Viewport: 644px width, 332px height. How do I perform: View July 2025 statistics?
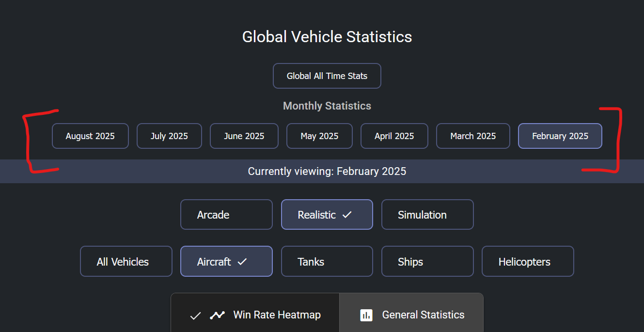(169, 136)
